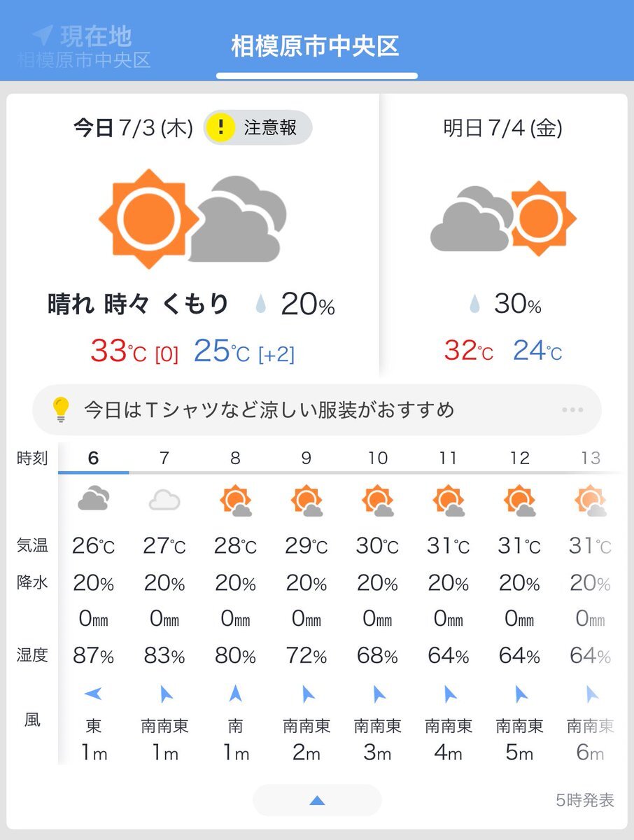Switch to the 現在地 tab

click(x=83, y=46)
